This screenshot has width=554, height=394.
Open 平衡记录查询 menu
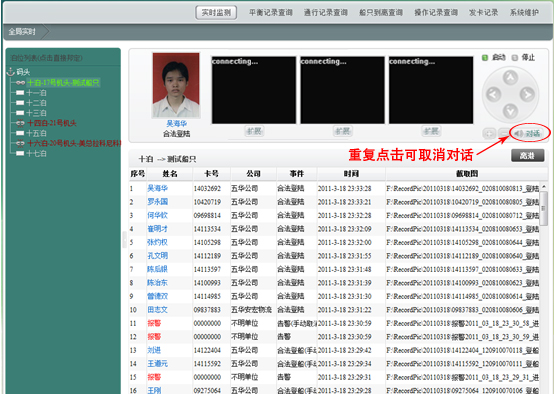coord(271,13)
